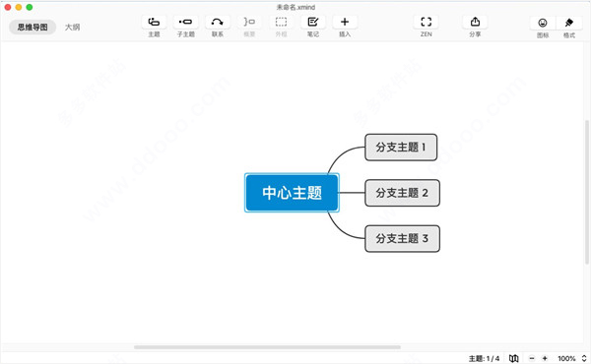The image size is (591, 364).
Task: Open the 笔记 (Notes) tool
Action: 313,23
